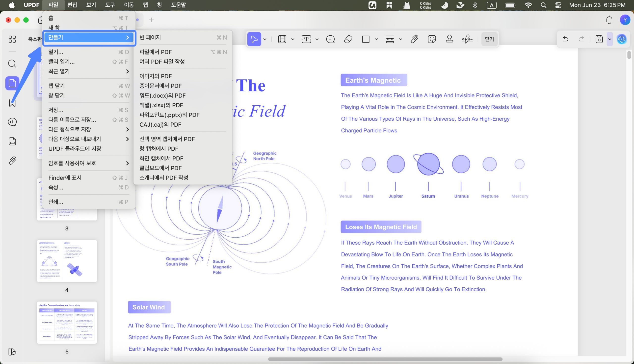Choose 빈 페이지 from the submenu
The height and width of the screenshot is (364, 634).
[183, 38]
